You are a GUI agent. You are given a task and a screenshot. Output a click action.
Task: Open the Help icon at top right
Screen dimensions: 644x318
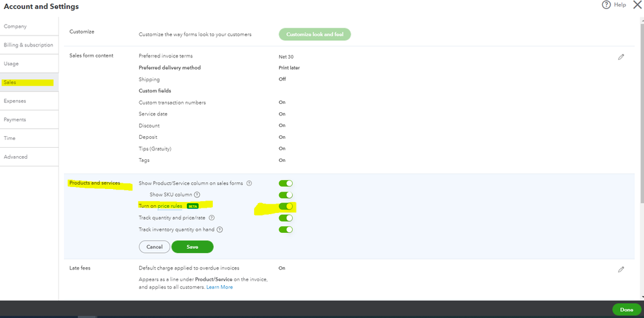click(x=606, y=5)
